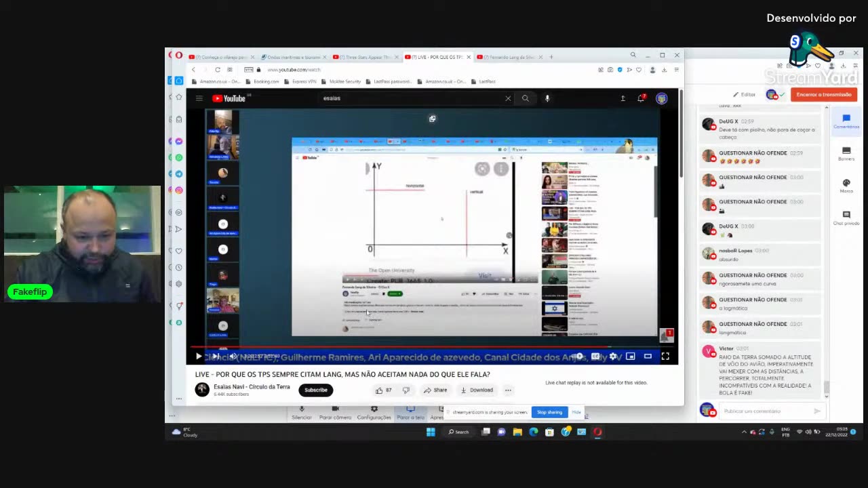This screenshot has width=868, height=488.
Task: Switch to 'Three Stars Appear' browser tab
Action: 366,58
